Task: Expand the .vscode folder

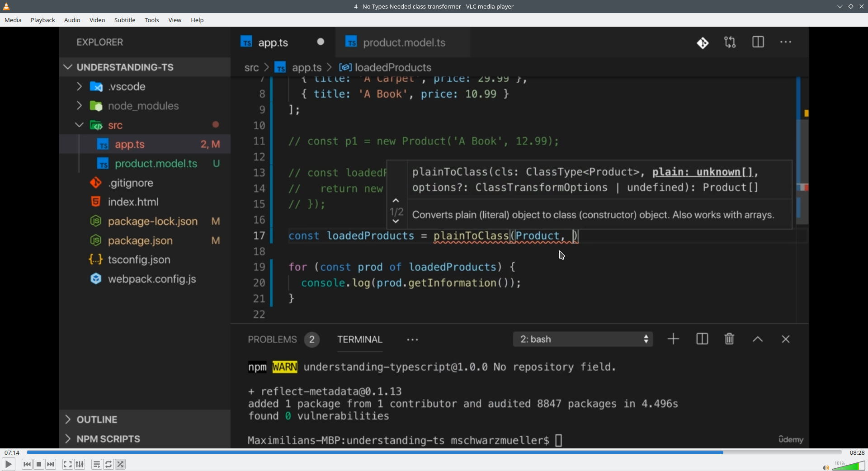Action: (x=145, y=86)
